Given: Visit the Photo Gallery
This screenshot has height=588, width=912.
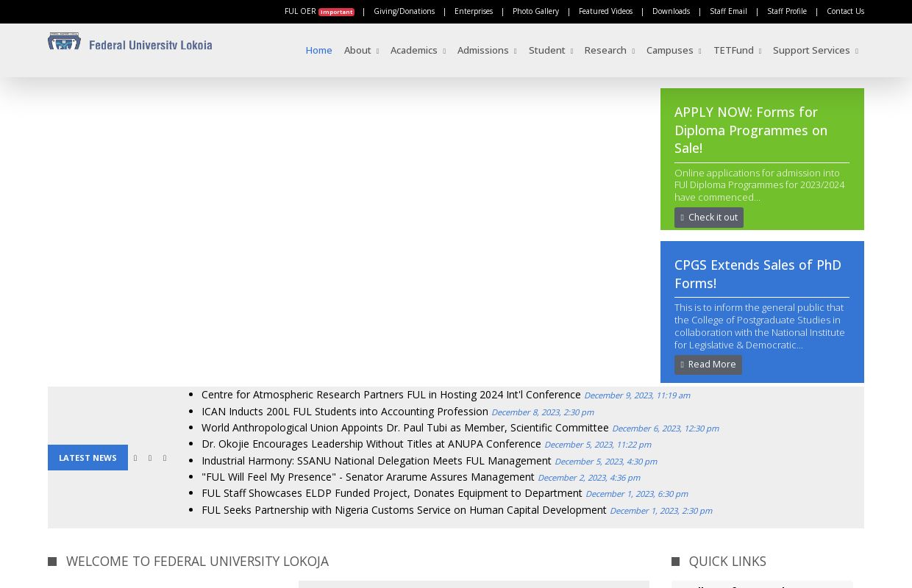Looking at the screenshot, I should click(x=535, y=11).
